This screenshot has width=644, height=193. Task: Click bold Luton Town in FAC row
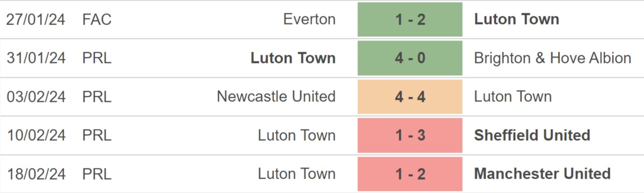(517, 19)
